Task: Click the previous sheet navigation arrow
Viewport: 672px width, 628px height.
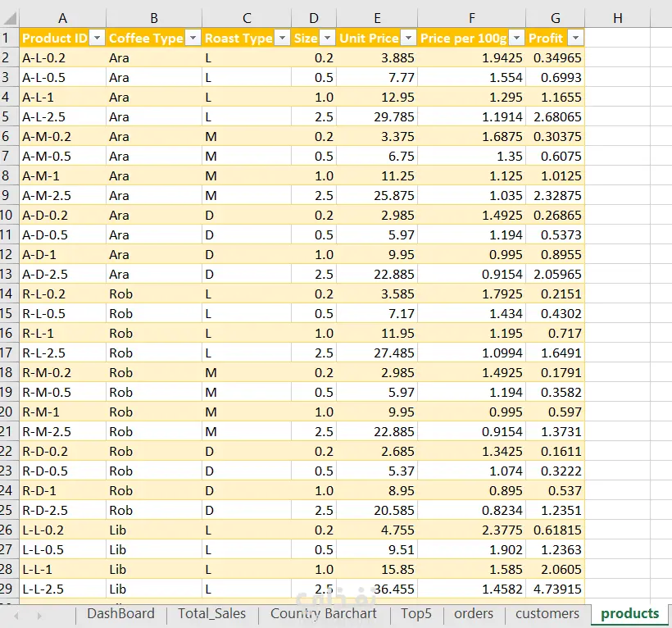Action: (x=16, y=616)
